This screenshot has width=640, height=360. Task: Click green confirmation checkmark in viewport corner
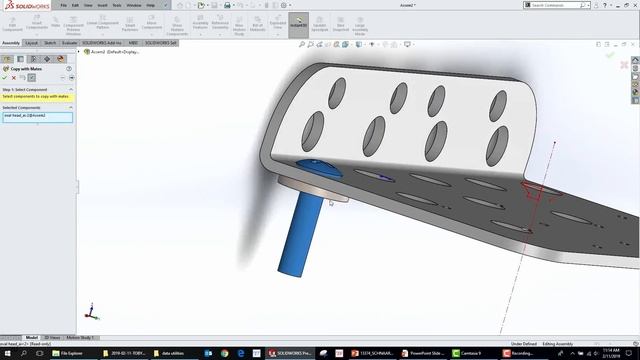(x=610, y=55)
